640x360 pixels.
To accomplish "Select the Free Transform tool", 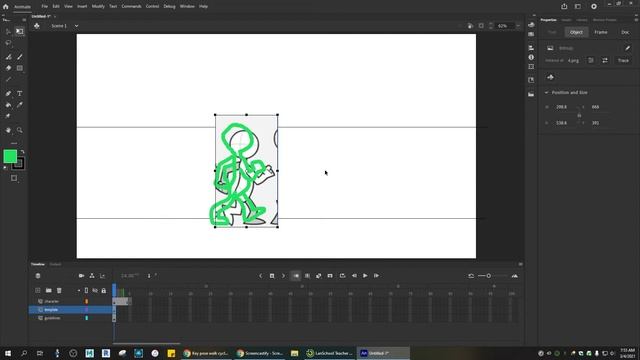I will click(19, 31).
